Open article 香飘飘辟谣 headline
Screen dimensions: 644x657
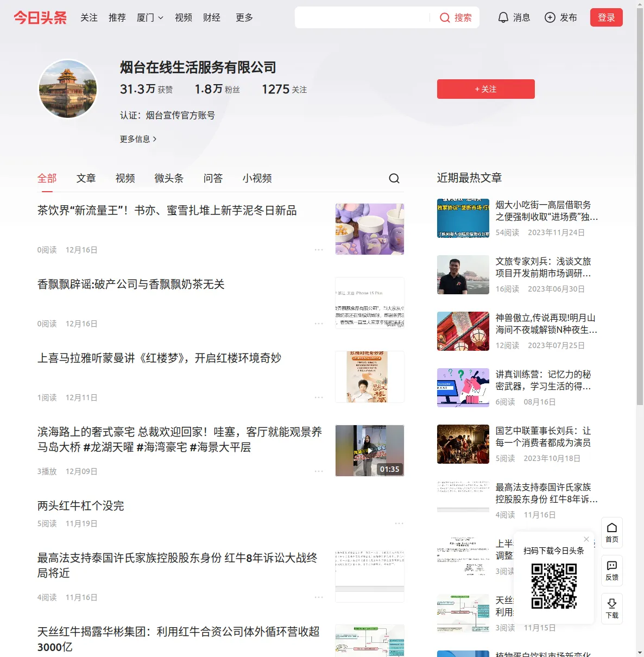point(131,285)
